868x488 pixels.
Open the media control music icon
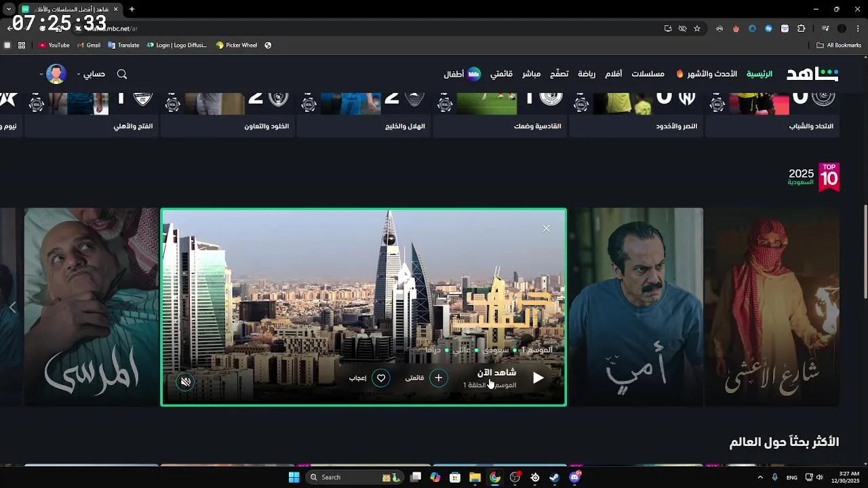tap(825, 28)
